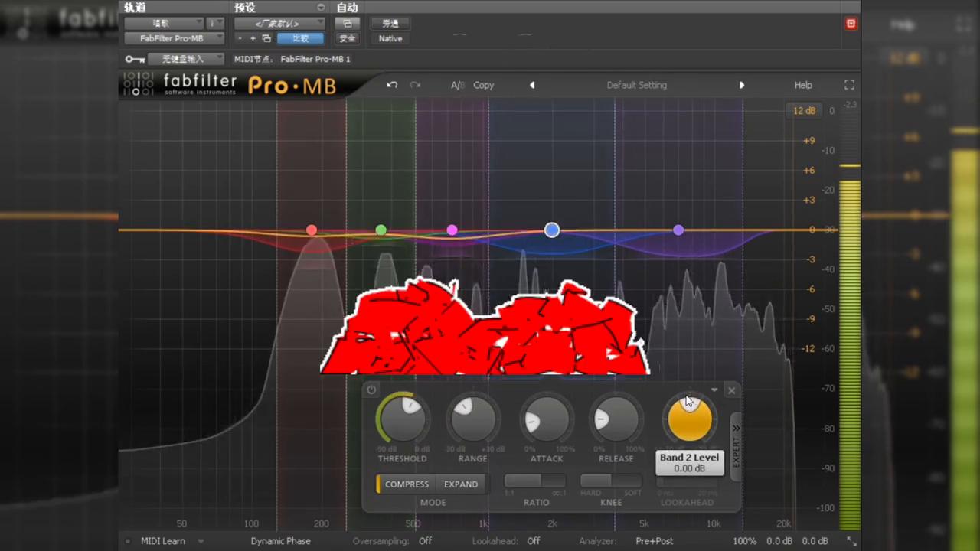Click the RATIO slider
This screenshot has width=980, height=551.
click(x=534, y=481)
